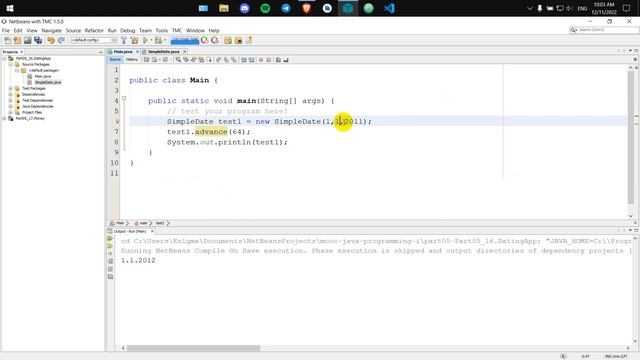
Task: Run the project with green play icon
Action: click(x=145, y=40)
